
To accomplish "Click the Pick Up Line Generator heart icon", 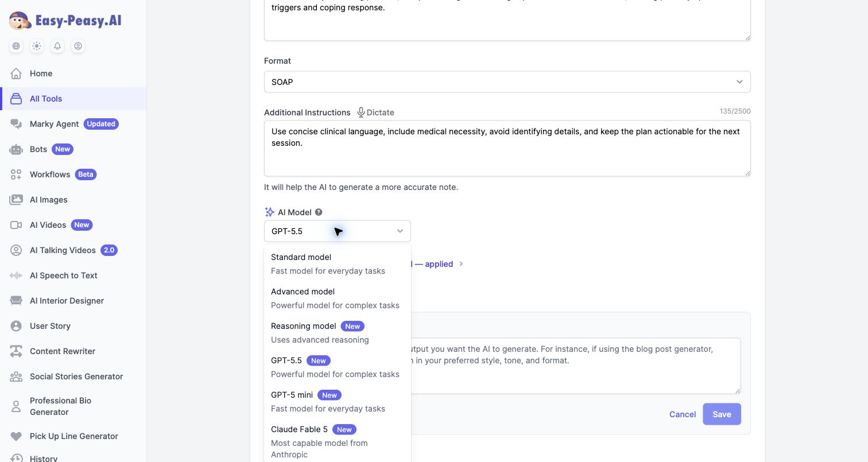I will click(x=16, y=436).
